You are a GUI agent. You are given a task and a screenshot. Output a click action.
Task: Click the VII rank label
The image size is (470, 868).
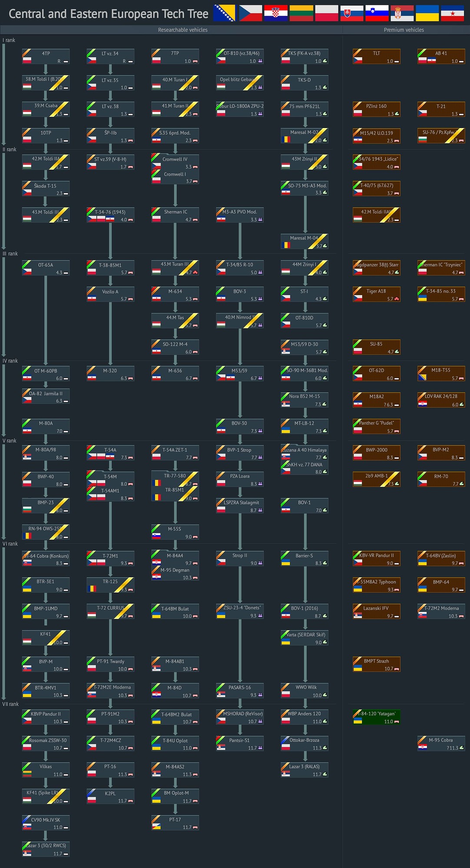click(x=11, y=704)
